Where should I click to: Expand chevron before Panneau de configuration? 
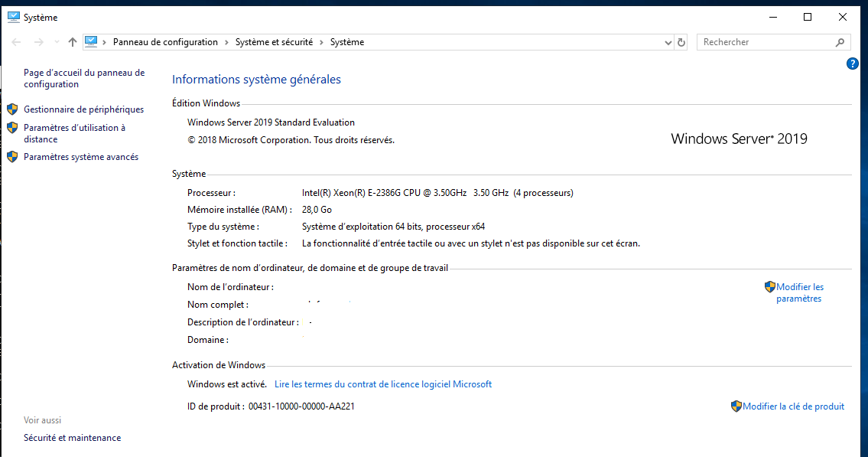[104, 42]
